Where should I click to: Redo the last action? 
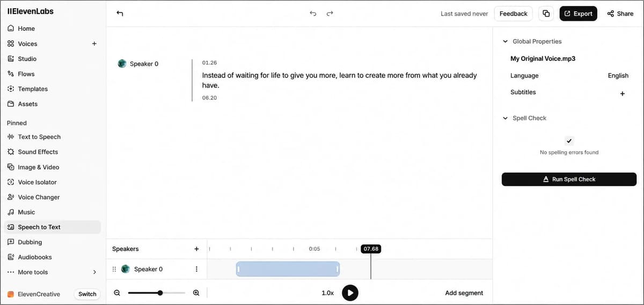(330, 13)
